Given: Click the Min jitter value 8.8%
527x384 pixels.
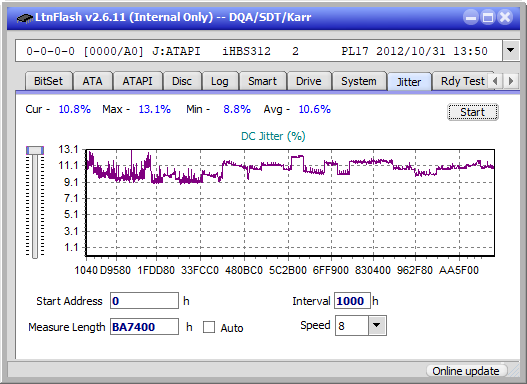Looking at the screenshot, I should [x=237, y=109].
